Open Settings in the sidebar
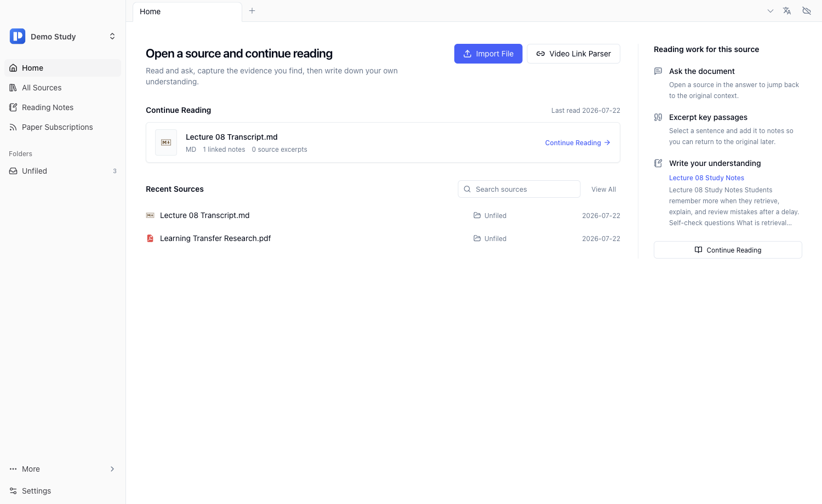 [x=63, y=491]
